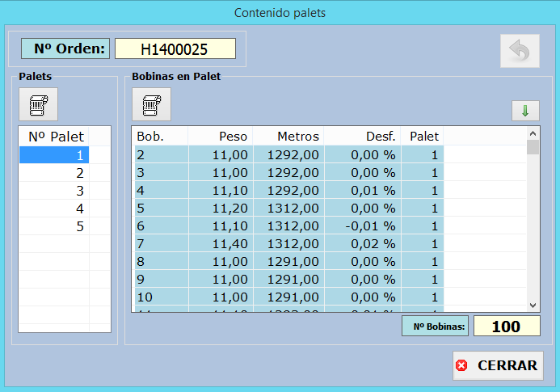Choose palet number 3
This screenshot has height=392, width=560.
click(54, 191)
